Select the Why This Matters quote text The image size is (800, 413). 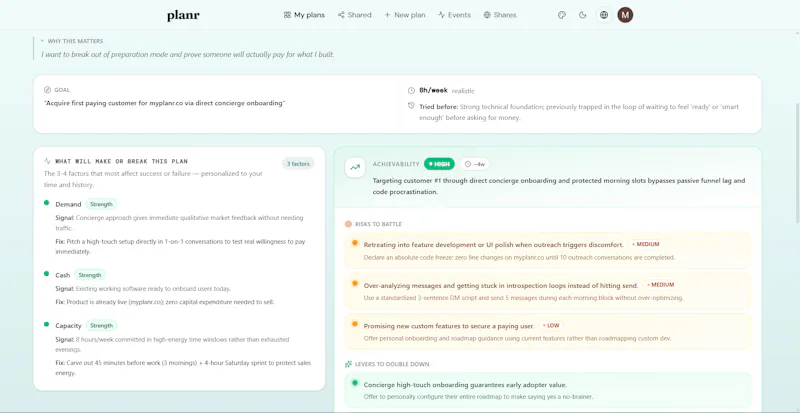(x=188, y=54)
